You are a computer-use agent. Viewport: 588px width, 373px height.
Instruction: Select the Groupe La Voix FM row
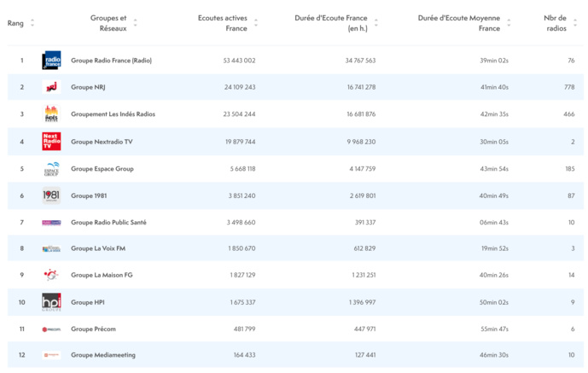[100, 248]
